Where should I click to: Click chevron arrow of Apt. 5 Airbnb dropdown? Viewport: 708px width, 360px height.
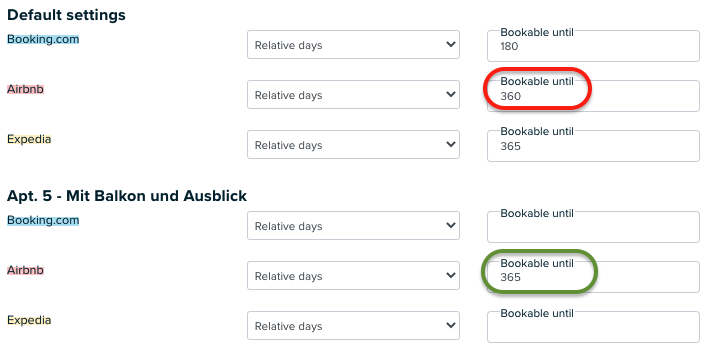click(x=450, y=276)
